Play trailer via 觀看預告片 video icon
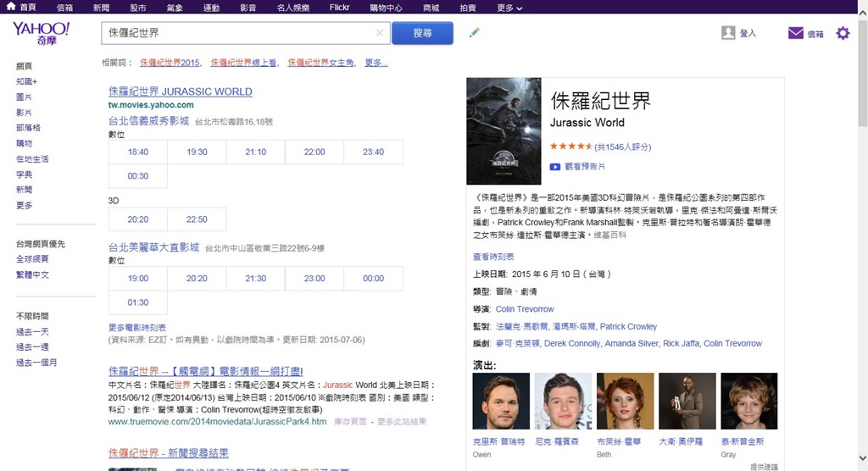Viewport: 868px width, 471px height. tap(555, 167)
